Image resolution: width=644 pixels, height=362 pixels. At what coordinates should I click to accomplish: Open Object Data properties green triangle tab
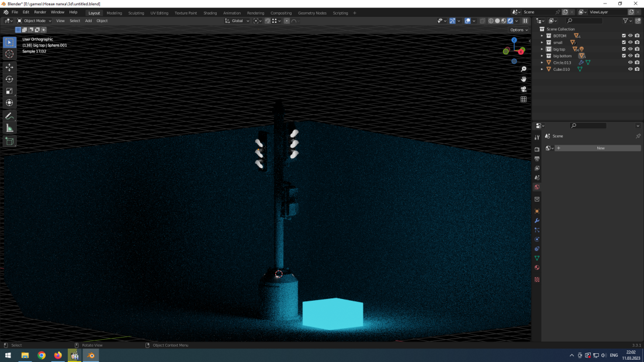pos(537,258)
